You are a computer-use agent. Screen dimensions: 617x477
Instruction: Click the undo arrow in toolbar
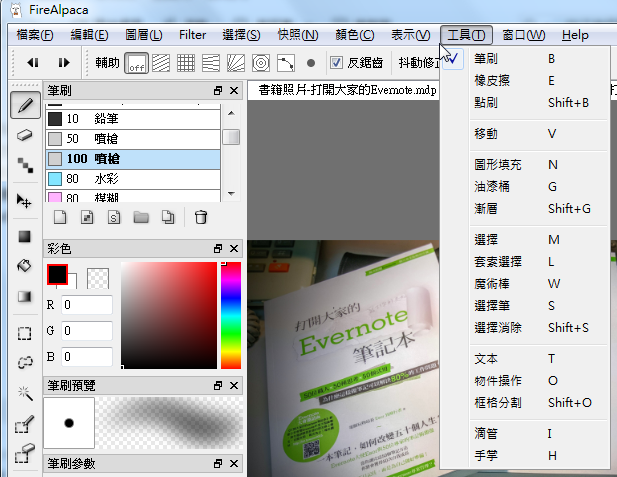[x=33, y=63]
